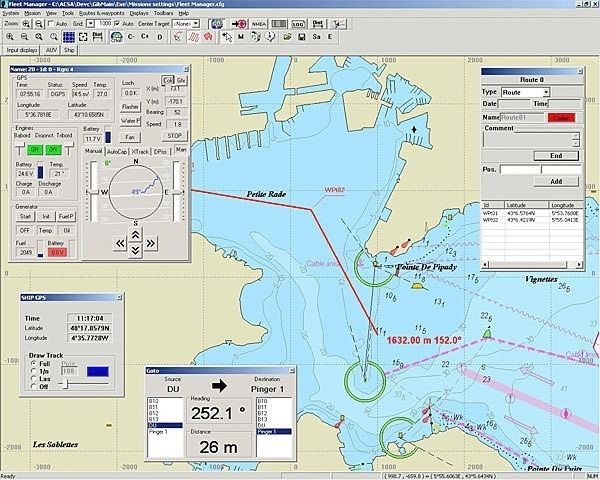Click the red arrow target icon

[240, 24]
